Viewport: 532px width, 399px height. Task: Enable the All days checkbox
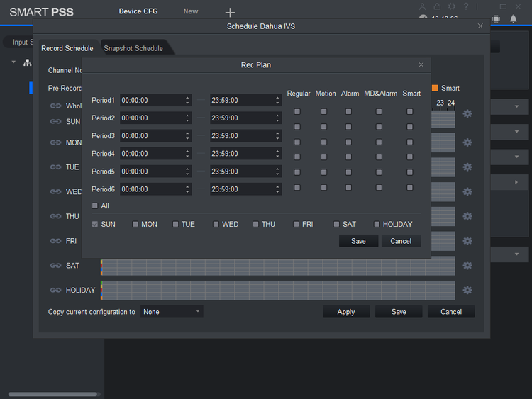pyautogui.click(x=96, y=206)
